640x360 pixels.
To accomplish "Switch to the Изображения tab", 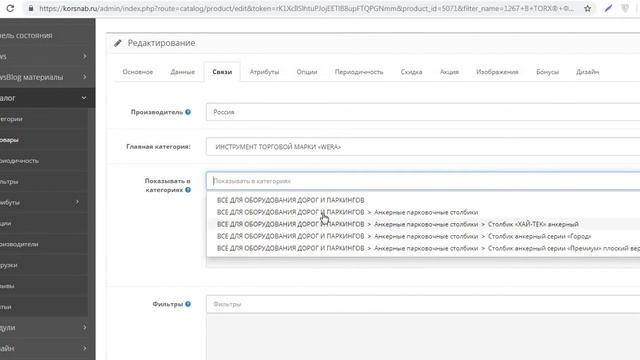I will pyautogui.click(x=497, y=72).
